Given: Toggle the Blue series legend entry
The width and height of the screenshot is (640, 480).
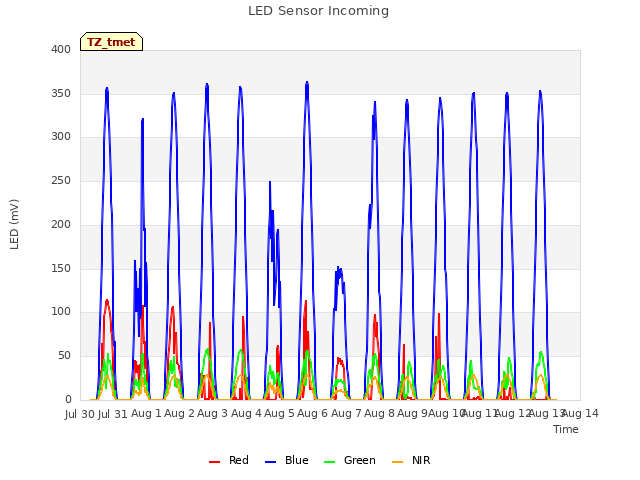Looking at the screenshot, I should pyautogui.click(x=287, y=460).
